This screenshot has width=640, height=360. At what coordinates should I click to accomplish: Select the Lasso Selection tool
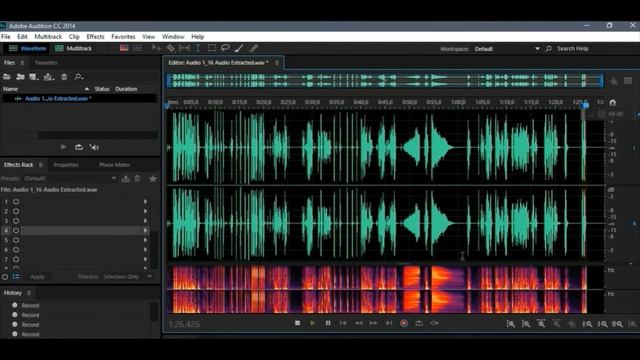(225, 48)
